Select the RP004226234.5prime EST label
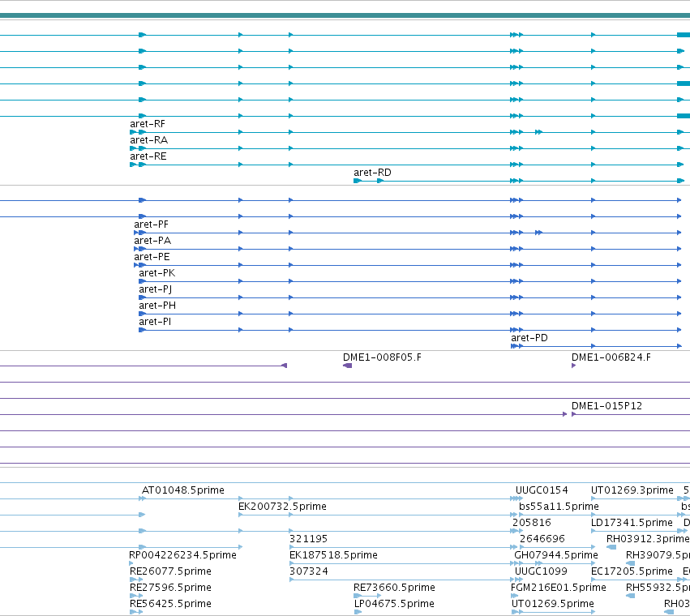690x616 pixels. tap(182, 555)
